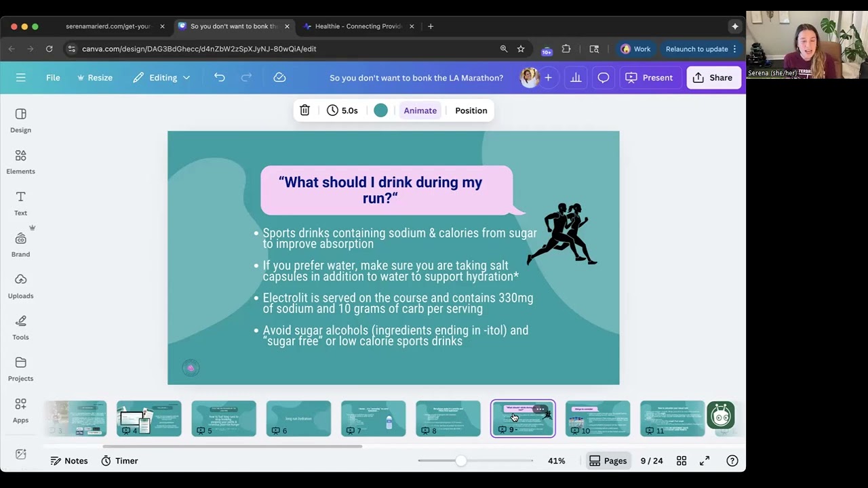This screenshot has height=488, width=868.
Task: Open the comments speech bubble icon
Action: [x=603, y=77]
